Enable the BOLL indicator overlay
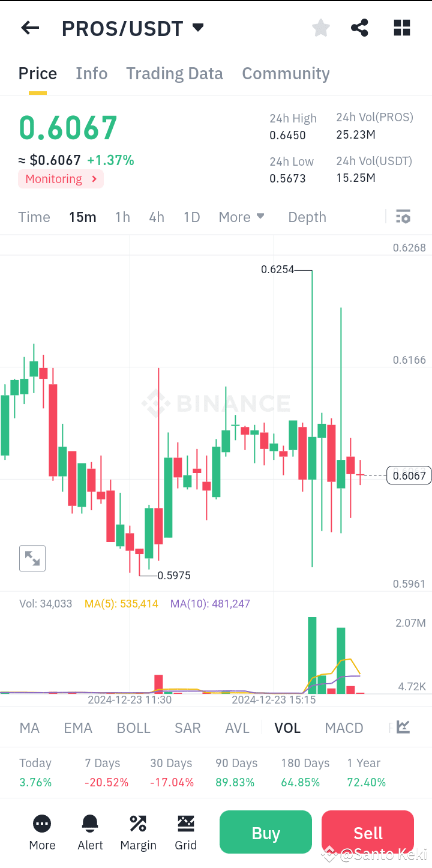Viewport: 432px width, 868px height. (133, 727)
